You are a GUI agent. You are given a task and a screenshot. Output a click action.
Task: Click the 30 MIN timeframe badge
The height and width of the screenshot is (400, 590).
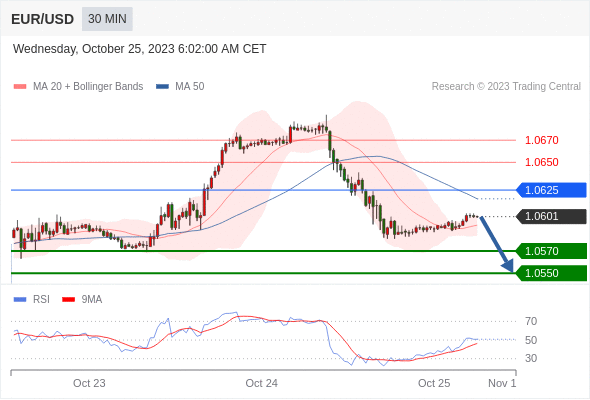107,19
